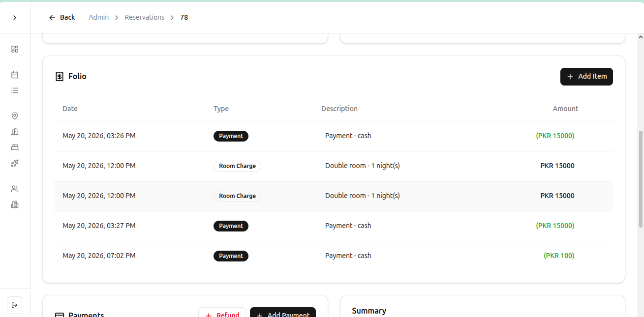Open the Admin breadcrumb link
This screenshot has width=644, height=317.
[x=99, y=17]
